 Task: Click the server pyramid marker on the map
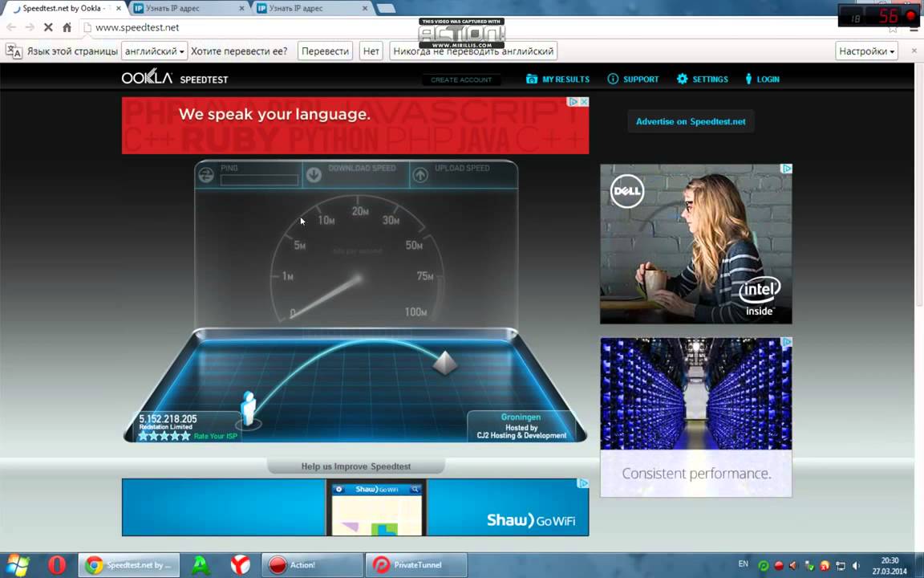445,363
